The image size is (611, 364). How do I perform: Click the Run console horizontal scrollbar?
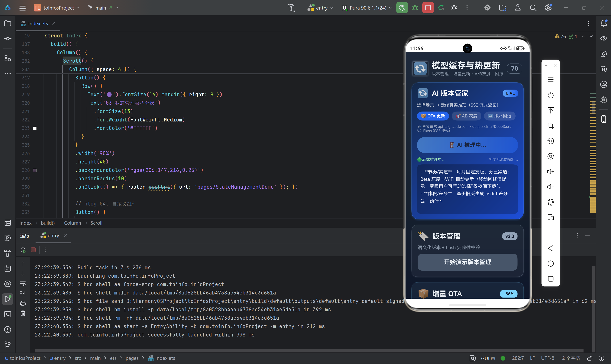(309, 350)
